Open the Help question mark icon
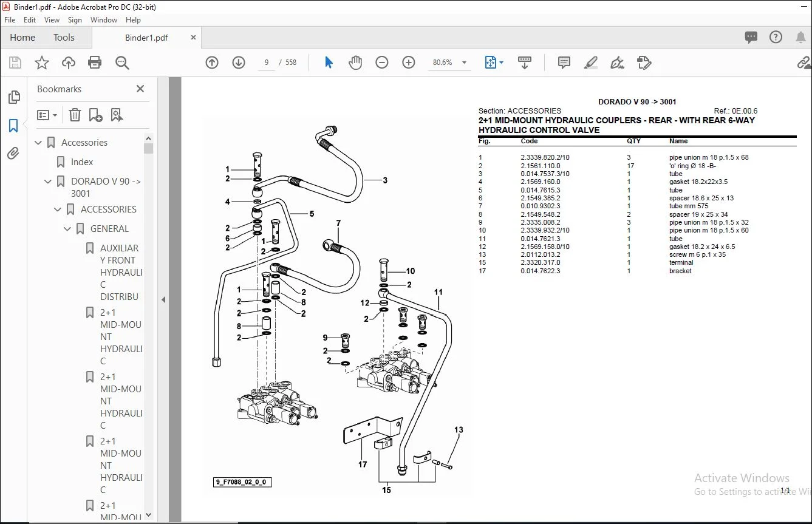Image resolution: width=812 pixels, height=524 pixels. (x=776, y=37)
